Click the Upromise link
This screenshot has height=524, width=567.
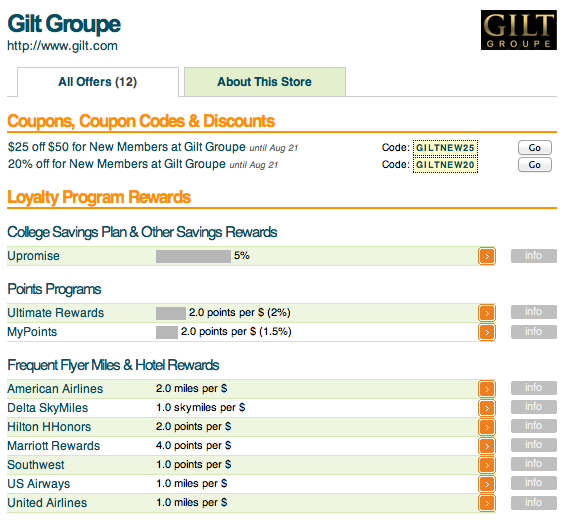(34, 256)
